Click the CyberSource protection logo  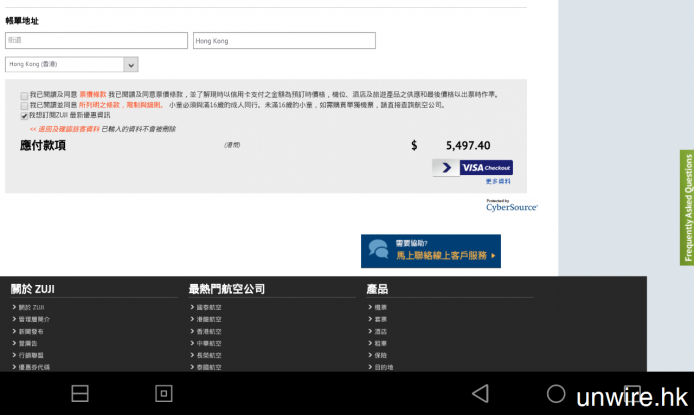(512, 205)
